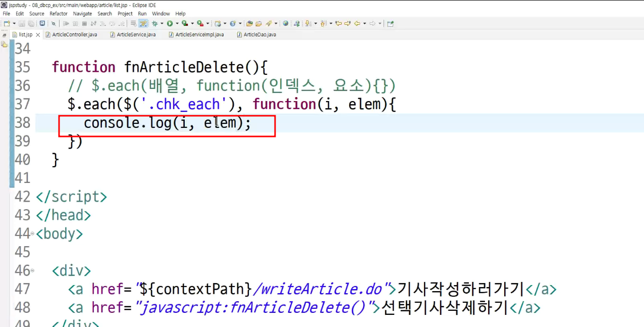Viewport: 644px width, 327px height.
Task: Open the Project menu
Action: coord(125,14)
